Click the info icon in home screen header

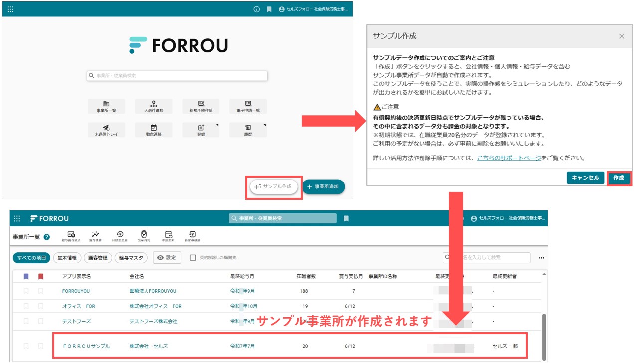tap(257, 9)
